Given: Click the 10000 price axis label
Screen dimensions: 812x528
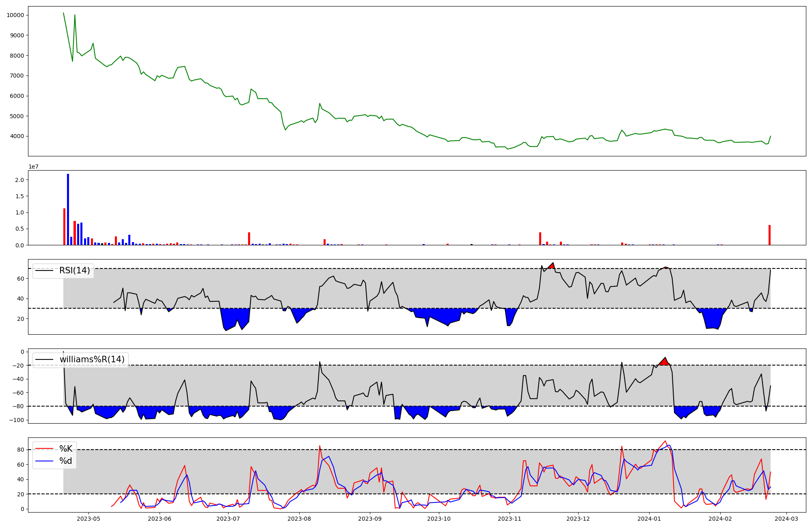Looking at the screenshot, I should pyautogui.click(x=15, y=15).
